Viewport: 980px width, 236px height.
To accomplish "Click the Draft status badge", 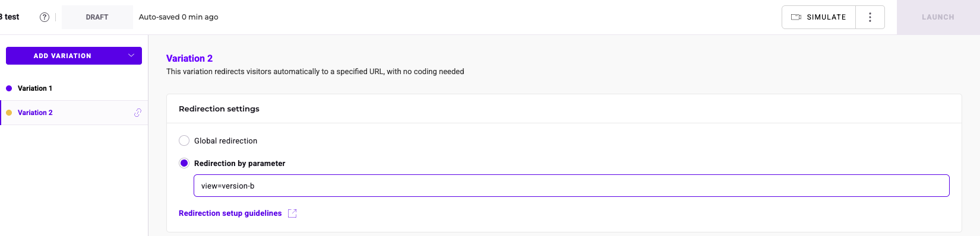I will pyautogui.click(x=97, y=17).
